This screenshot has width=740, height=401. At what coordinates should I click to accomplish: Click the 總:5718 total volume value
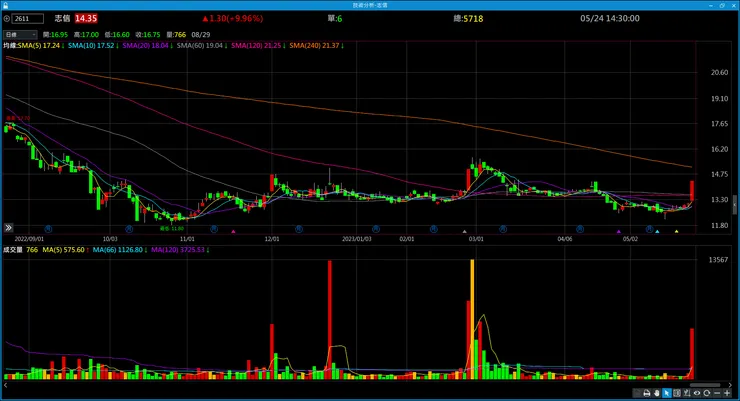[x=468, y=19]
